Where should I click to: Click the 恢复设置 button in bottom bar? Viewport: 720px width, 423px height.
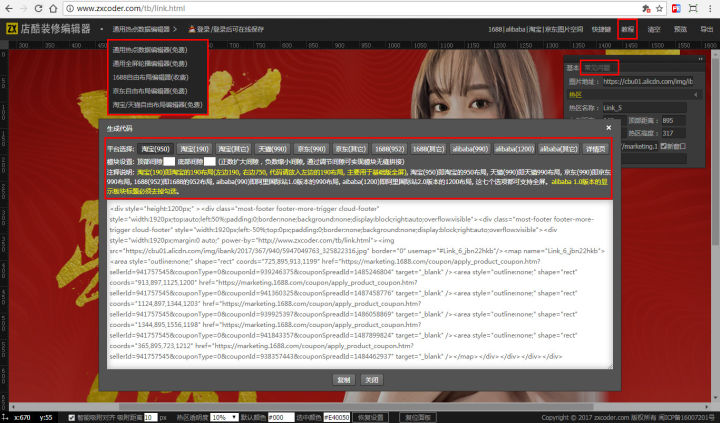click(x=370, y=417)
